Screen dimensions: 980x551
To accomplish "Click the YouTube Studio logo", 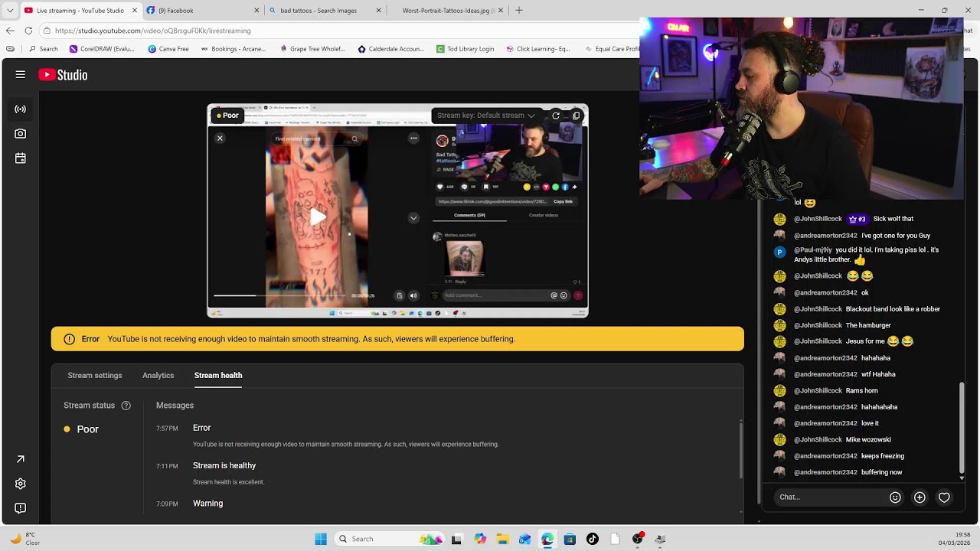I will pyautogui.click(x=63, y=75).
